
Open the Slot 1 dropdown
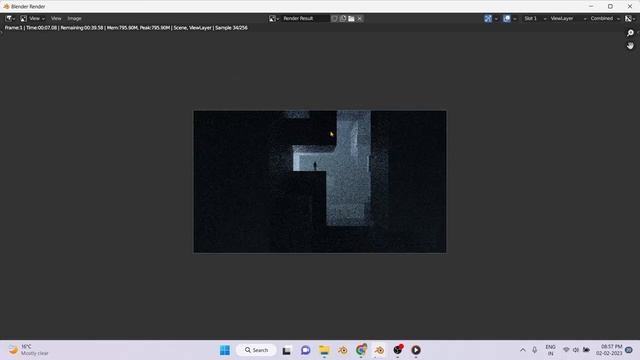535,18
